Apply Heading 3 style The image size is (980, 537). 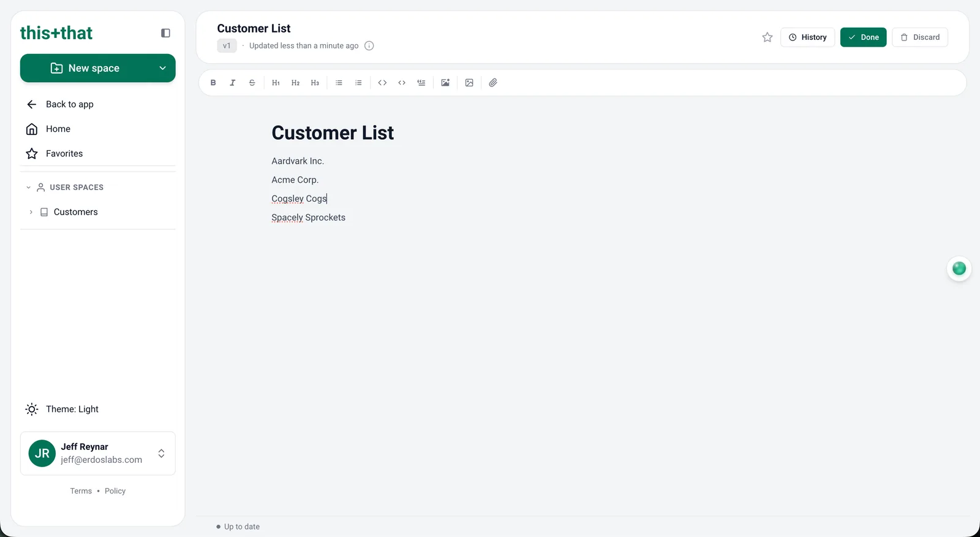coord(315,83)
